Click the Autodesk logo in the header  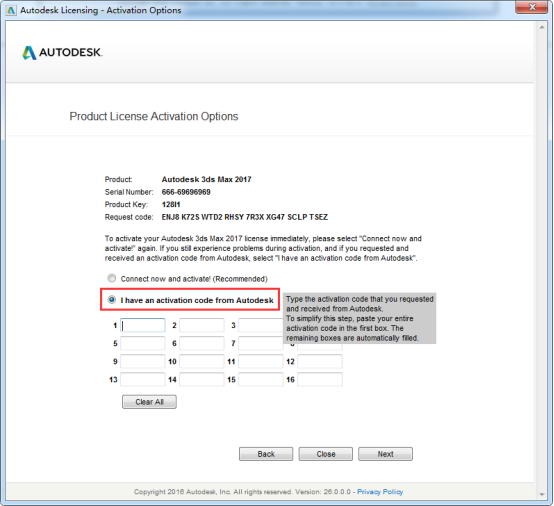coord(62,53)
